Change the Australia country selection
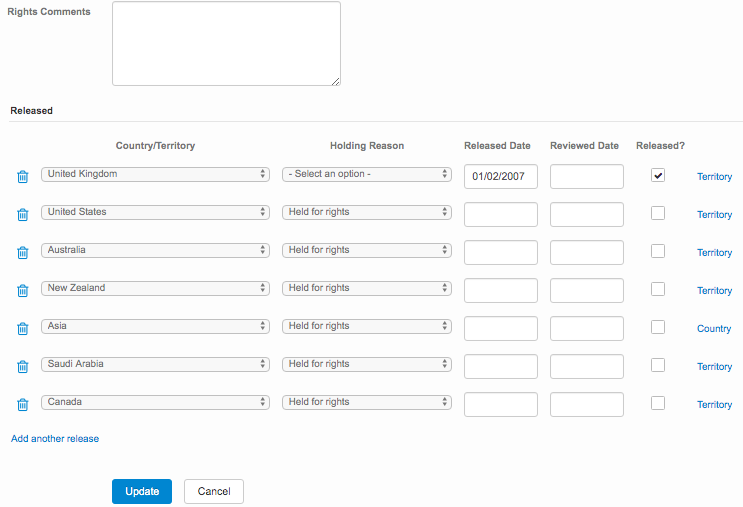The image size is (743, 507). (x=155, y=250)
